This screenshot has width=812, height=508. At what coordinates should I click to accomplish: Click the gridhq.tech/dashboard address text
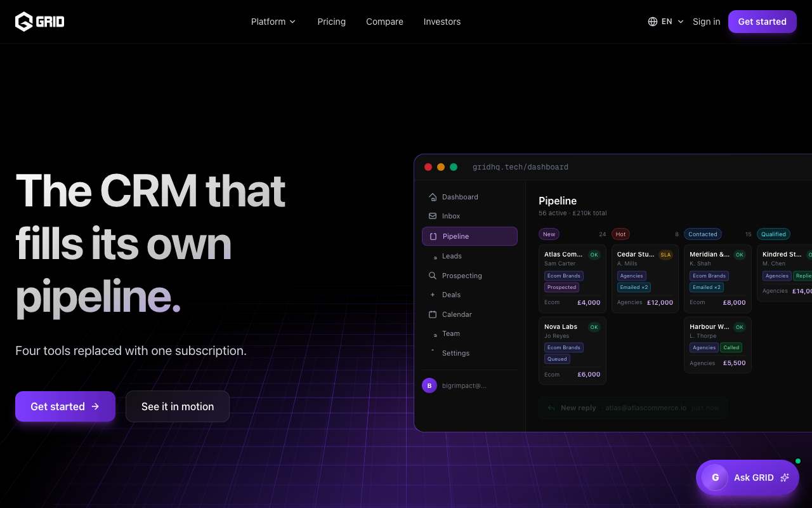(520, 167)
